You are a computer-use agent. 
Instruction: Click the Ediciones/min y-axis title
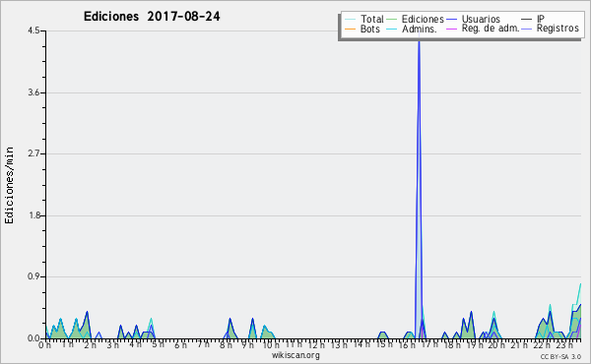coord(9,185)
